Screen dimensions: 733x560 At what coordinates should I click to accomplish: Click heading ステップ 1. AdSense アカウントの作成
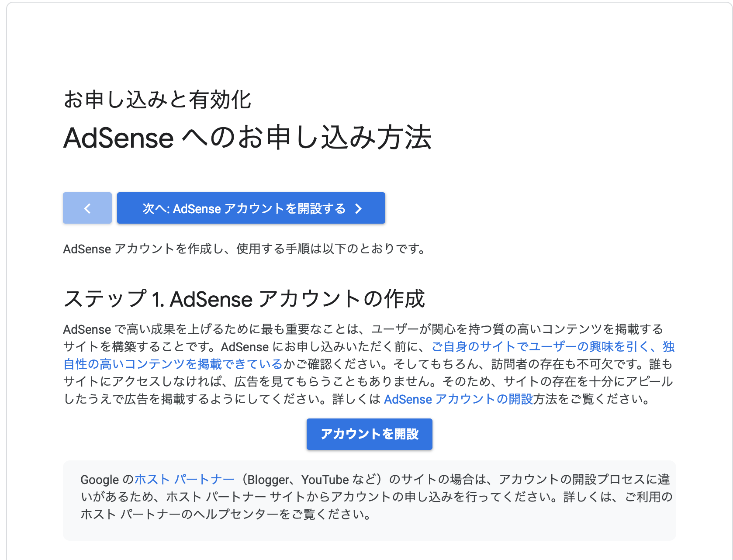click(244, 299)
